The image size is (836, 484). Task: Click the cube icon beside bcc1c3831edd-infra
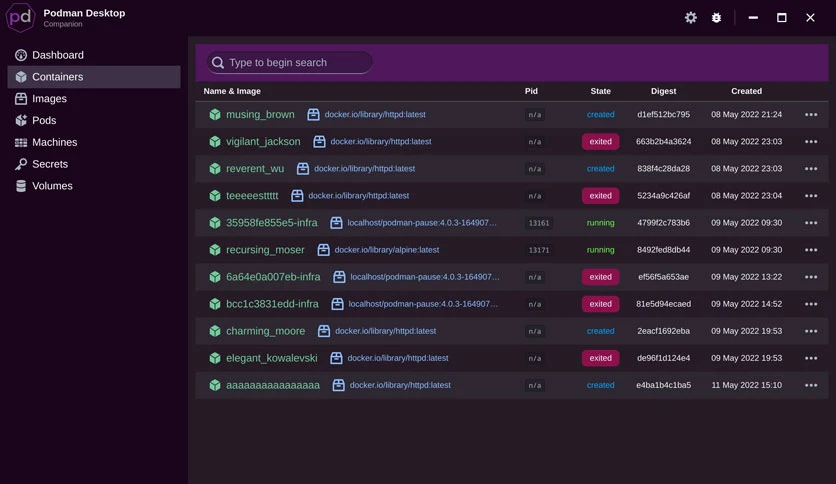tap(215, 304)
